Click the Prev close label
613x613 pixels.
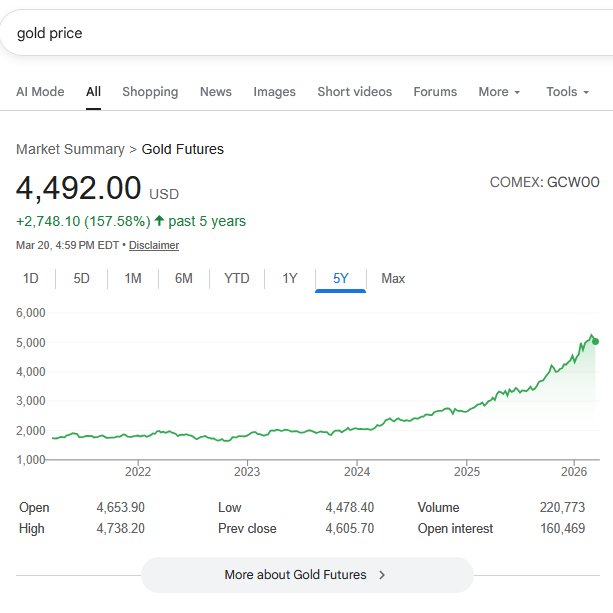coord(247,529)
